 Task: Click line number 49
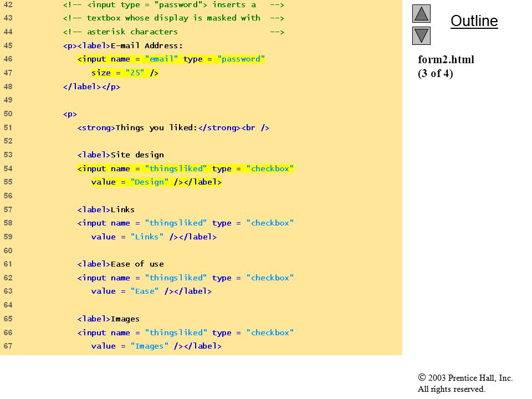[8, 100]
